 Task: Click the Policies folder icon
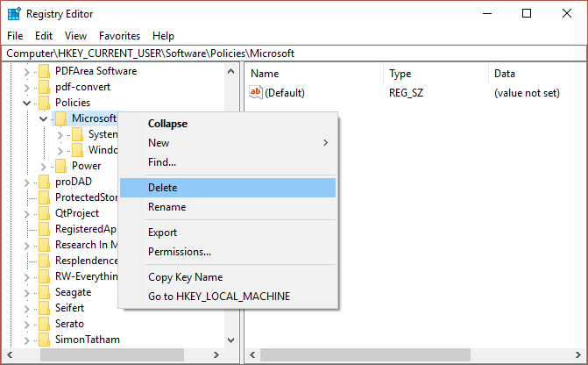pyautogui.click(x=44, y=103)
